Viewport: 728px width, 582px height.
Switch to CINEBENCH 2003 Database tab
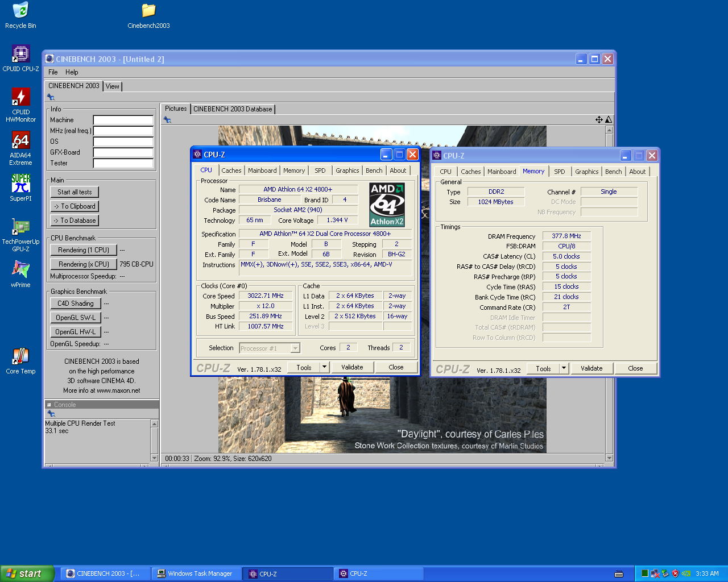click(x=233, y=109)
